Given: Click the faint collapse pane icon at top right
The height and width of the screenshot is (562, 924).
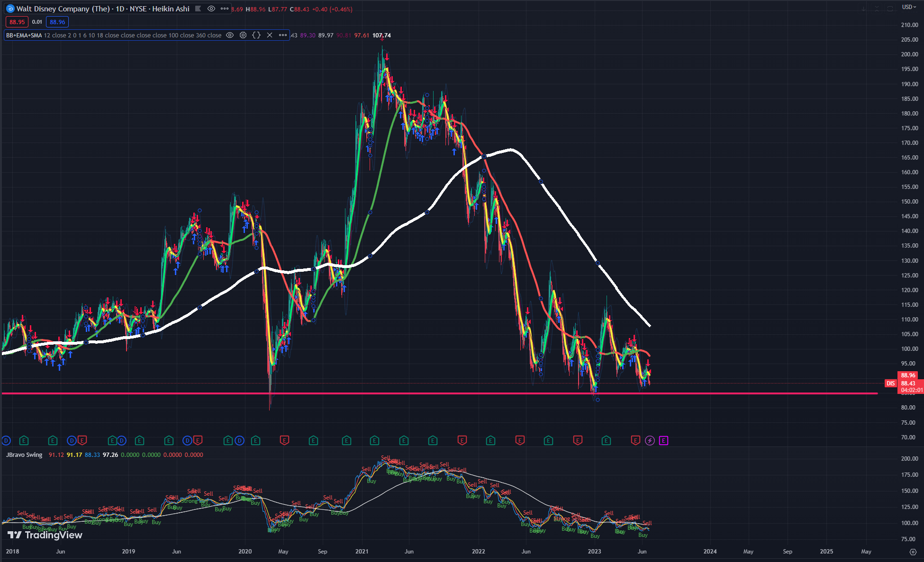Looking at the screenshot, I should 877,9.
